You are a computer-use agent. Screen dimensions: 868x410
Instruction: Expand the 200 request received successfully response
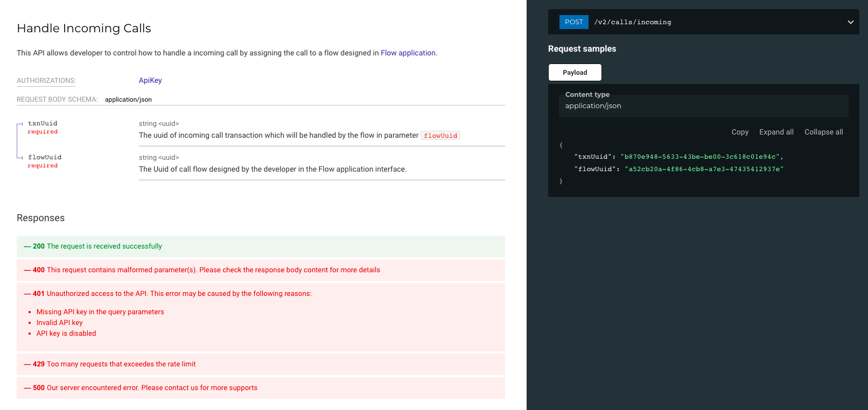coord(261,246)
